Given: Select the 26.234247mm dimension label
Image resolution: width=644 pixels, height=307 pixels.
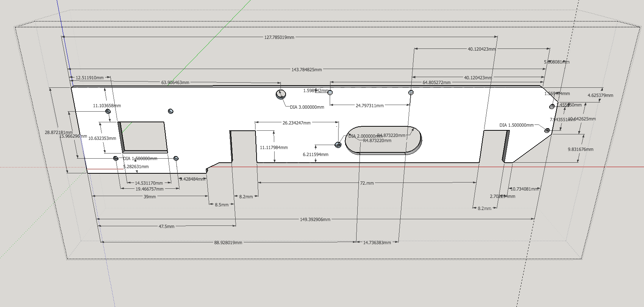Looking at the screenshot, I should pos(296,123).
